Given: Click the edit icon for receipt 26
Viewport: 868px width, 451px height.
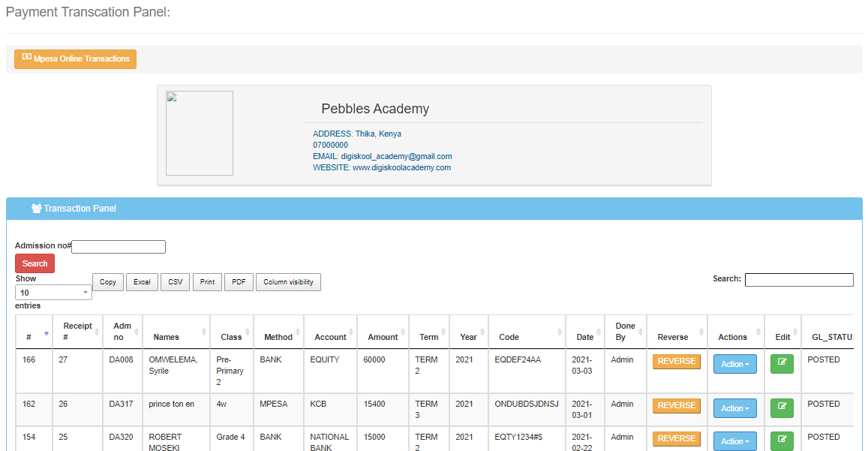Looking at the screenshot, I should [782, 408].
